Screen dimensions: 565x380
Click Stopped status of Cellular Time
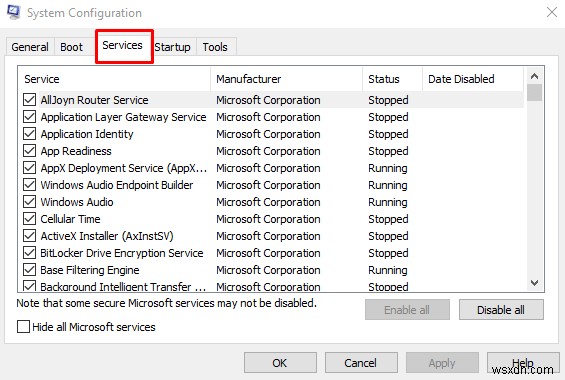point(388,219)
